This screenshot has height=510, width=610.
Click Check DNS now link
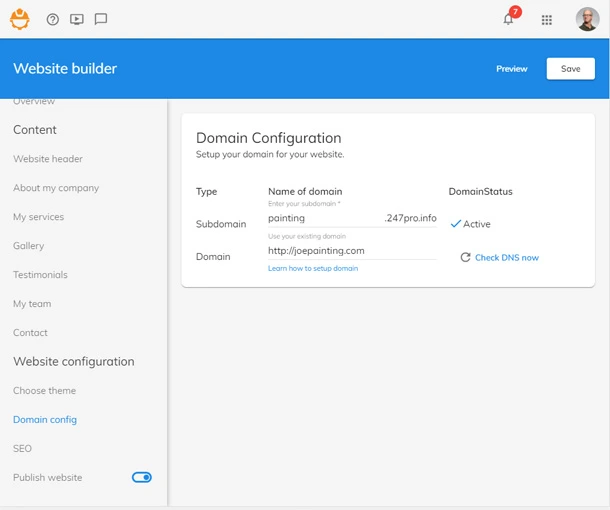(507, 257)
